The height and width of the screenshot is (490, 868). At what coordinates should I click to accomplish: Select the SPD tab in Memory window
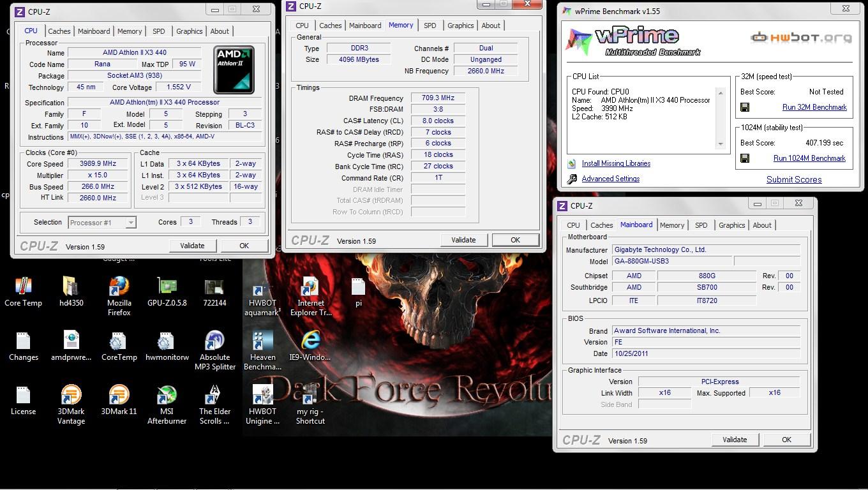(x=430, y=26)
